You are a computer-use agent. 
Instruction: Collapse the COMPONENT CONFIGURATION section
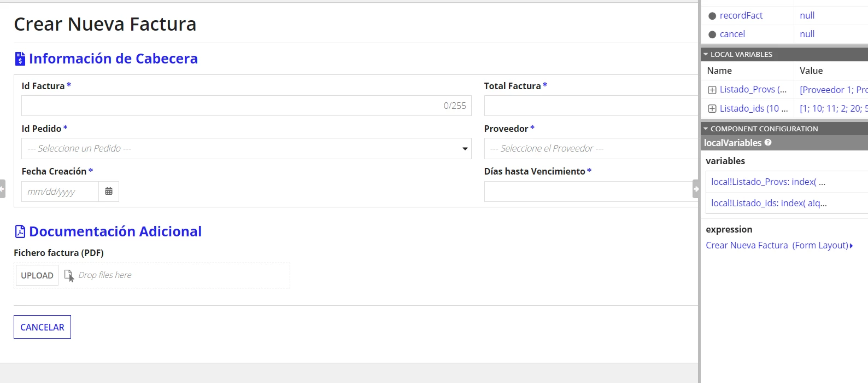pyautogui.click(x=706, y=129)
